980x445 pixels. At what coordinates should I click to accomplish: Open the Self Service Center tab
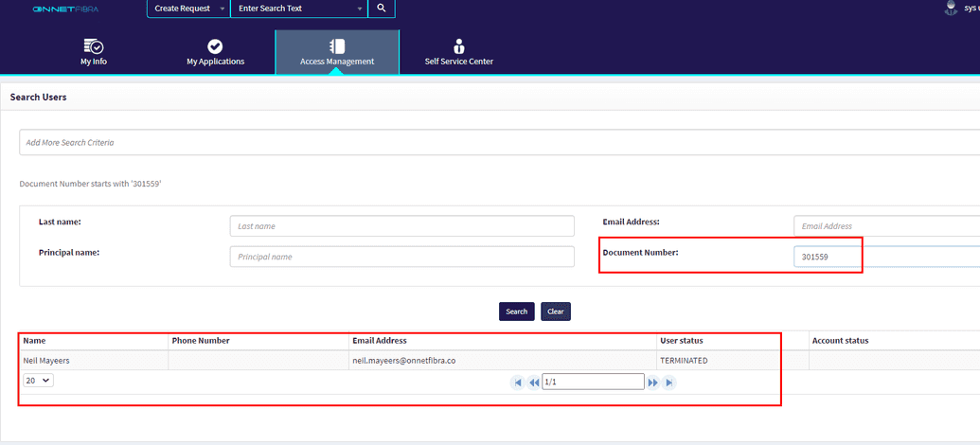458,53
